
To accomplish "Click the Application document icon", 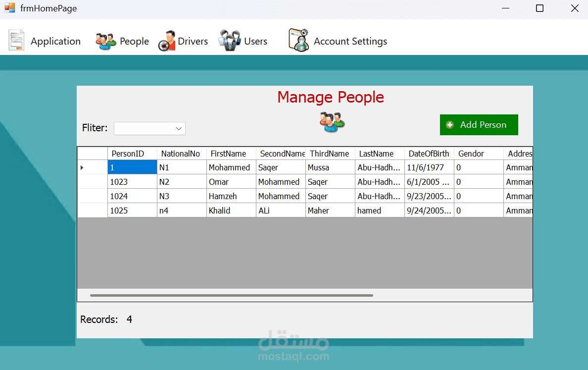I will (x=16, y=41).
